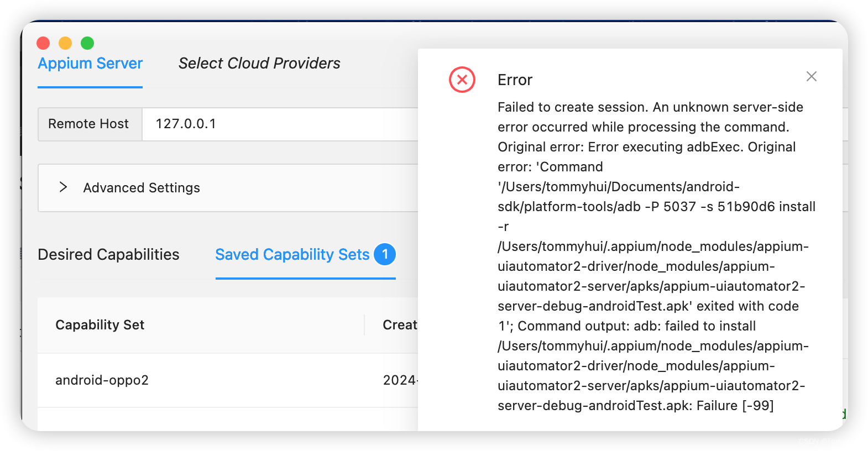Open the Select Cloud Providers tab
The height and width of the screenshot is (451, 868).
259,64
